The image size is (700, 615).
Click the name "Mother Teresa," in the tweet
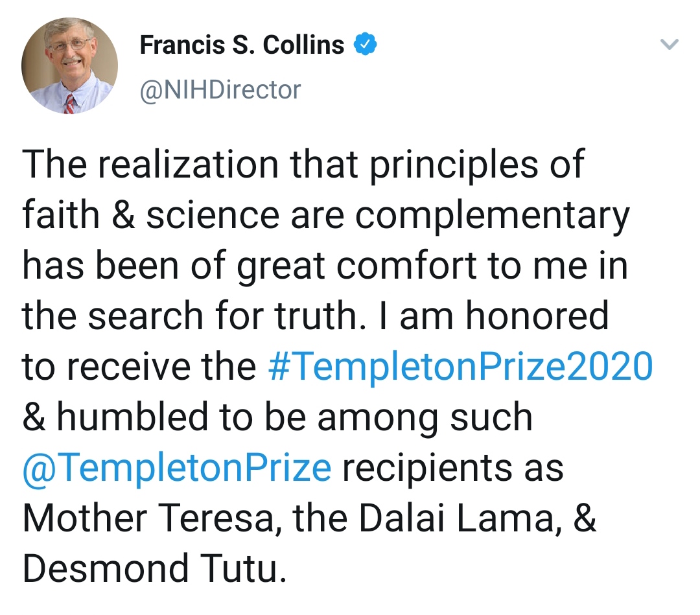tap(152, 519)
